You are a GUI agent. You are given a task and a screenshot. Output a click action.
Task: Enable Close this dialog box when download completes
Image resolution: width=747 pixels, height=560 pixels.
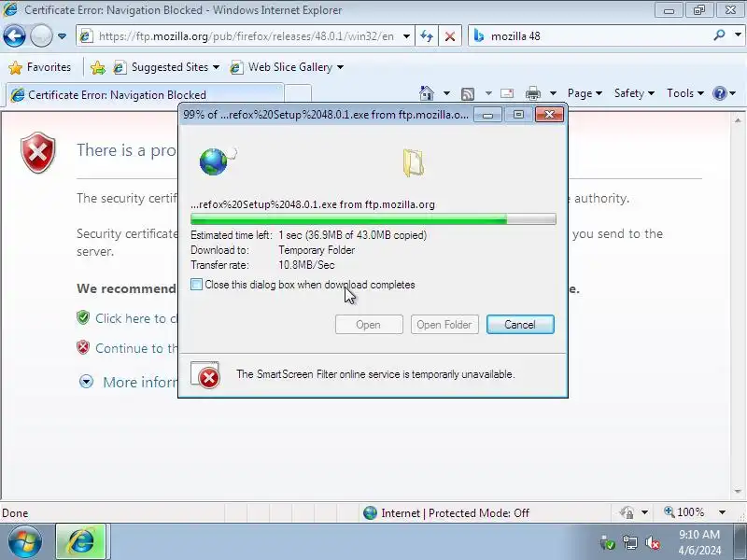[196, 285]
